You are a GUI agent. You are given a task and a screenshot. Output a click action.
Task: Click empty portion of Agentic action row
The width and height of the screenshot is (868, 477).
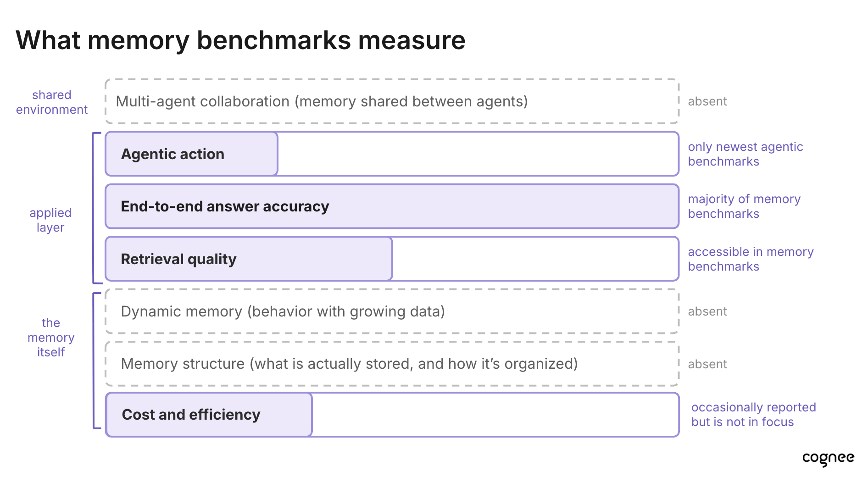(478, 154)
